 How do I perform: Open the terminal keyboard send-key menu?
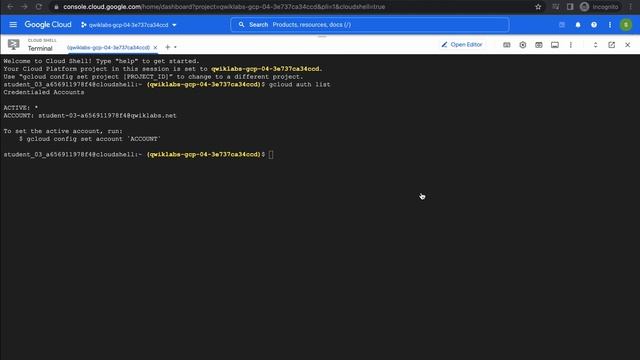pyautogui.click(x=507, y=45)
